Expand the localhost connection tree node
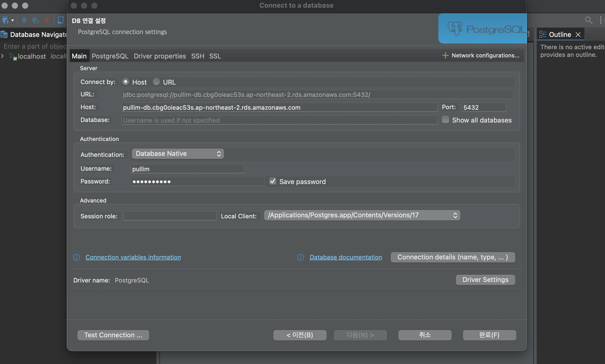Screen dimensions: 605x364 tap(3, 56)
